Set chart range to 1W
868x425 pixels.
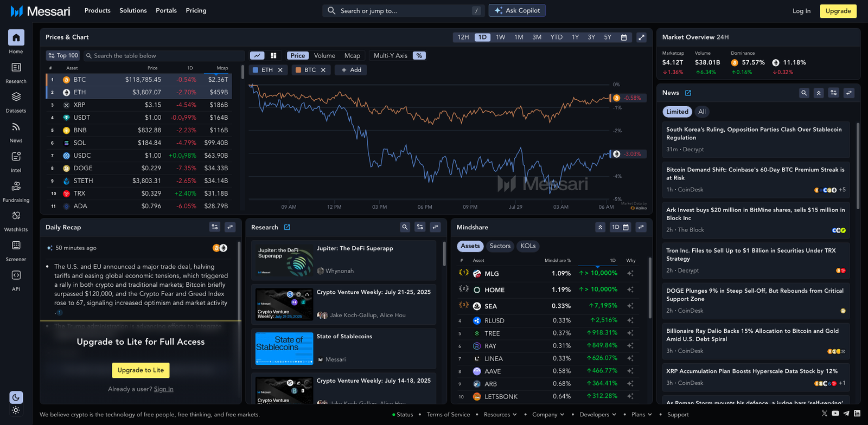(501, 37)
